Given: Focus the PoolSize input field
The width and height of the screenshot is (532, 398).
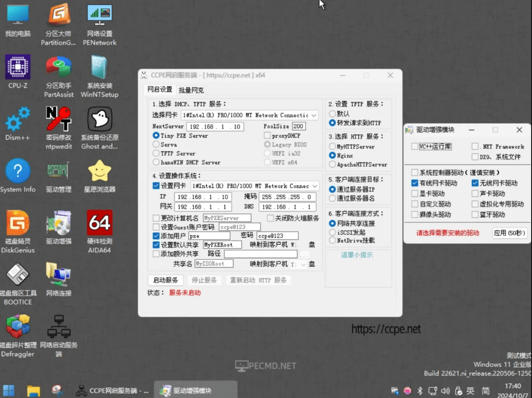Looking at the screenshot, I should click(299, 126).
